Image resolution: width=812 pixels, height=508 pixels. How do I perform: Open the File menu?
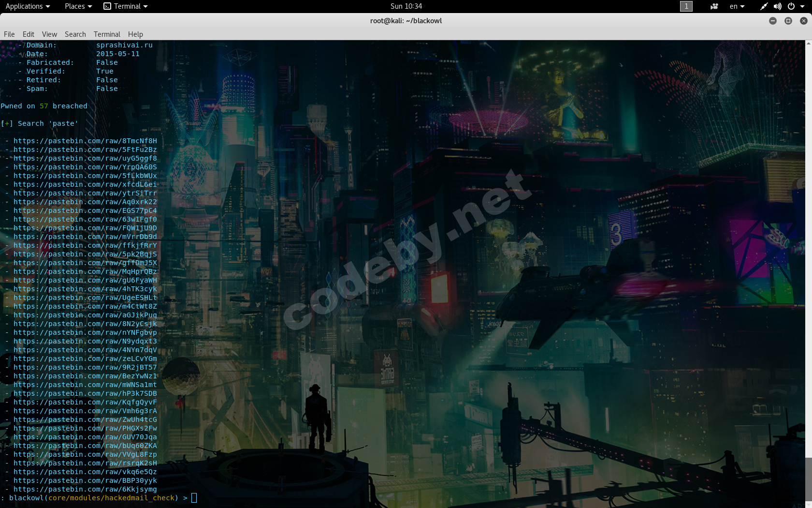coord(9,34)
